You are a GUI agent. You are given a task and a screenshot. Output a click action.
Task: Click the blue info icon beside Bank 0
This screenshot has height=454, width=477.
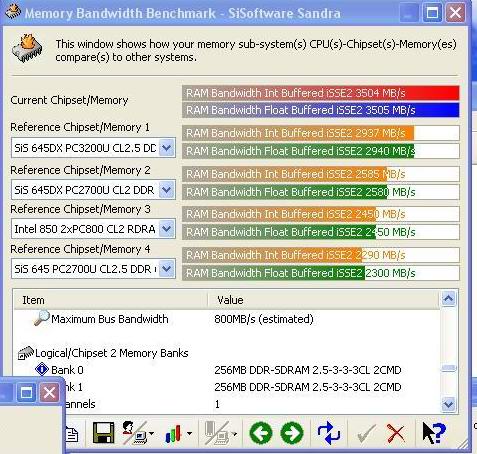pos(42,370)
